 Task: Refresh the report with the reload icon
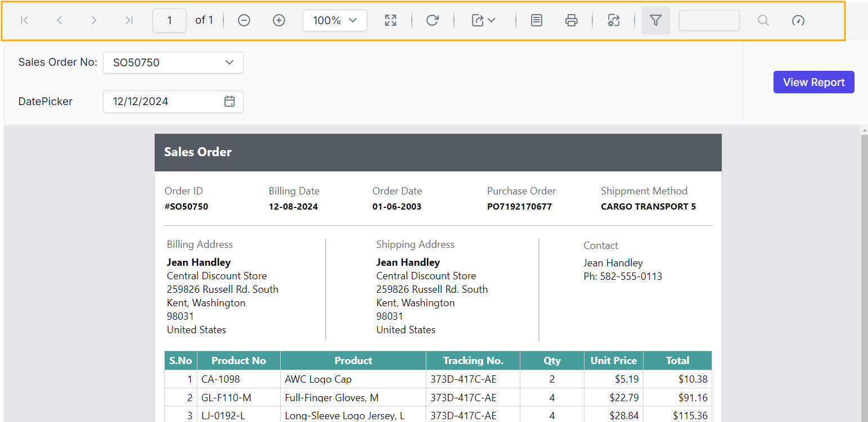coord(432,20)
